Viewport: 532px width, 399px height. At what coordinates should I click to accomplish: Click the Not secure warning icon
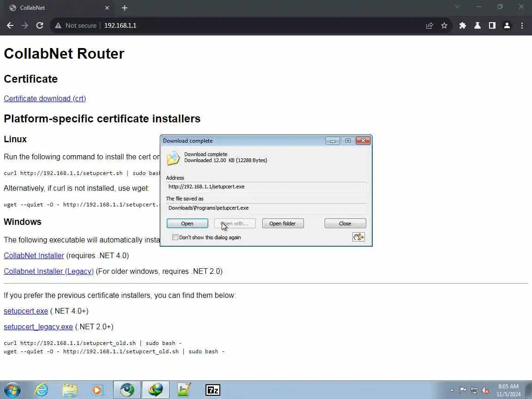tap(58, 25)
